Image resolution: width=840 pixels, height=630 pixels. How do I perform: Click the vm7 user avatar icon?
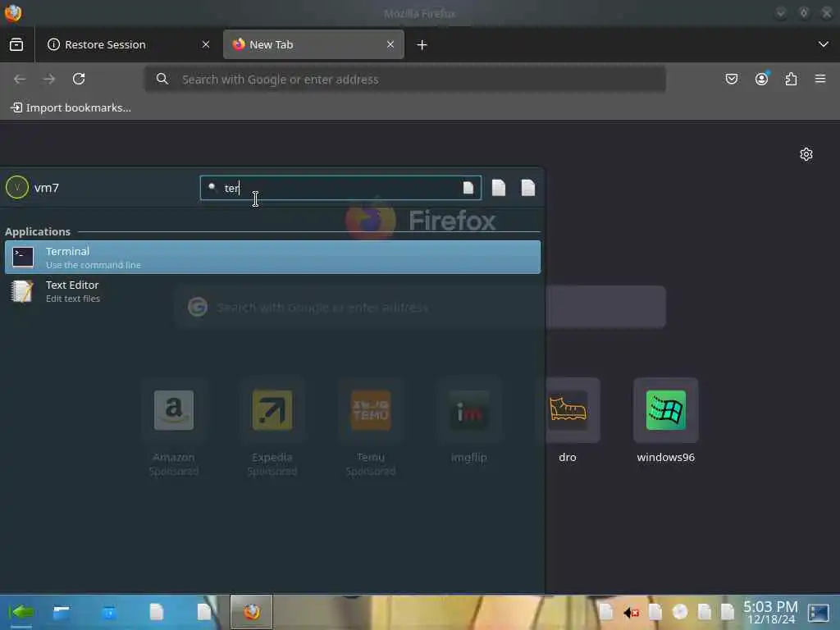coord(17,188)
